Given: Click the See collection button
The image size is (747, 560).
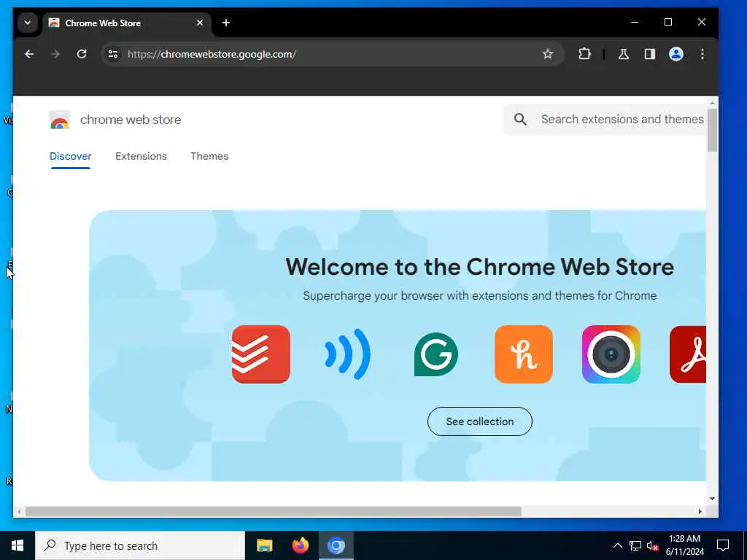Looking at the screenshot, I should pyautogui.click(x=480, y=421).
